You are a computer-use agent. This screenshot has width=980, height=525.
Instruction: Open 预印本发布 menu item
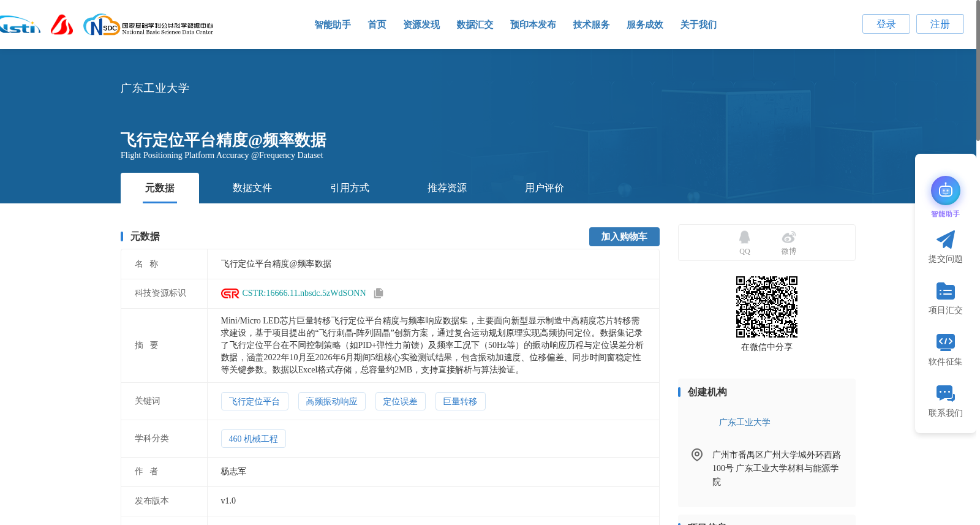pyautogui.click(x=533, y=25)
